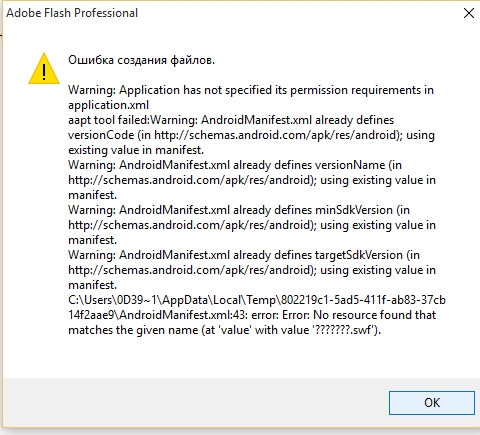Click the URL below the targetSdkVersion warning

click(x=190, y=270)
